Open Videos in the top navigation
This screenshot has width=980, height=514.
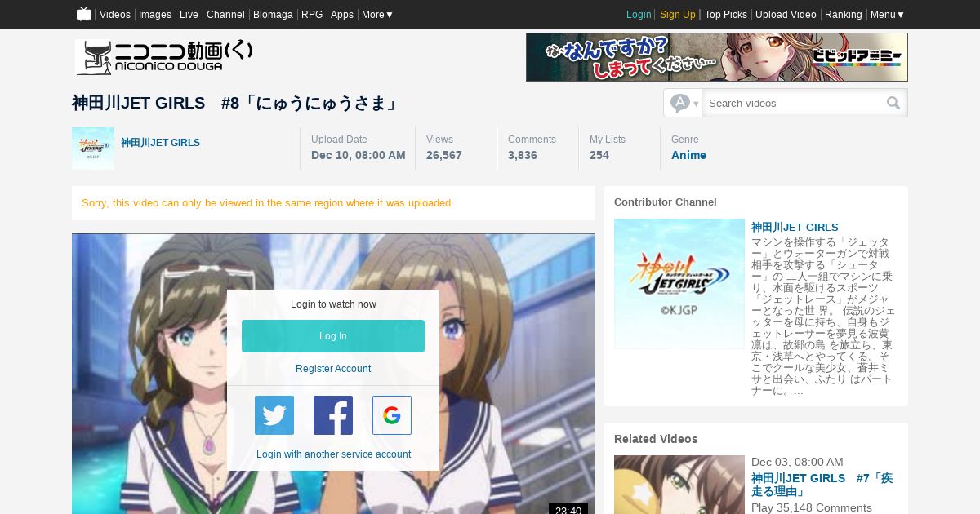[x=115, y=14]
